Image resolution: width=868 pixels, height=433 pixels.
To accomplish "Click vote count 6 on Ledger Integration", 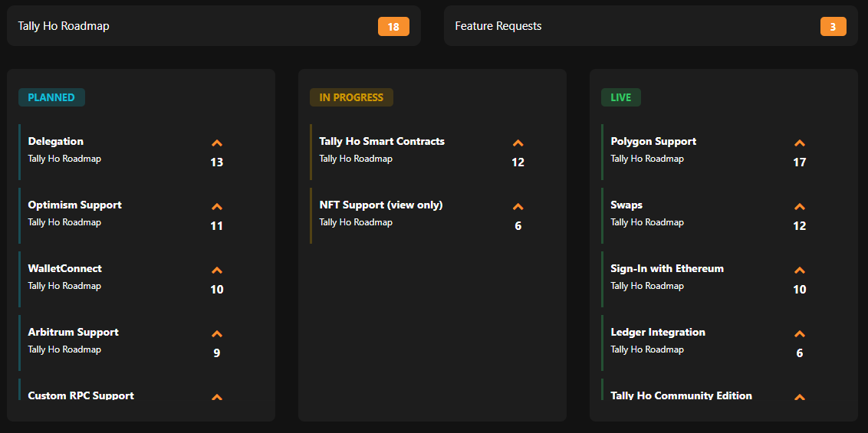I will pyautogui.click(x=799, y=353).
